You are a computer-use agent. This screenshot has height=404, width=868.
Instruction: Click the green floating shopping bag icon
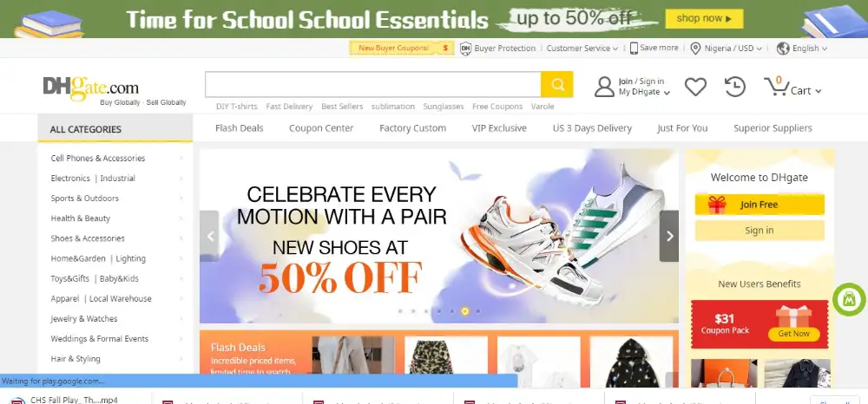pos(849,300)
